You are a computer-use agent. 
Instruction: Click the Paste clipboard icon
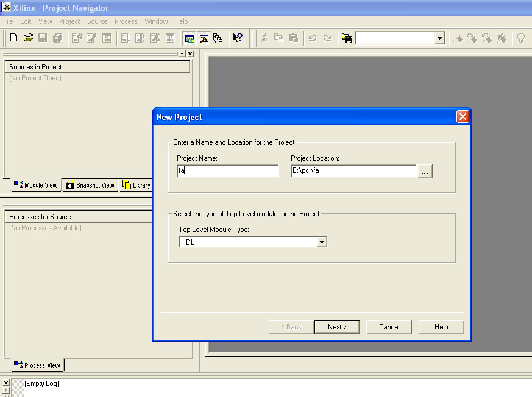tap(293, 38)
